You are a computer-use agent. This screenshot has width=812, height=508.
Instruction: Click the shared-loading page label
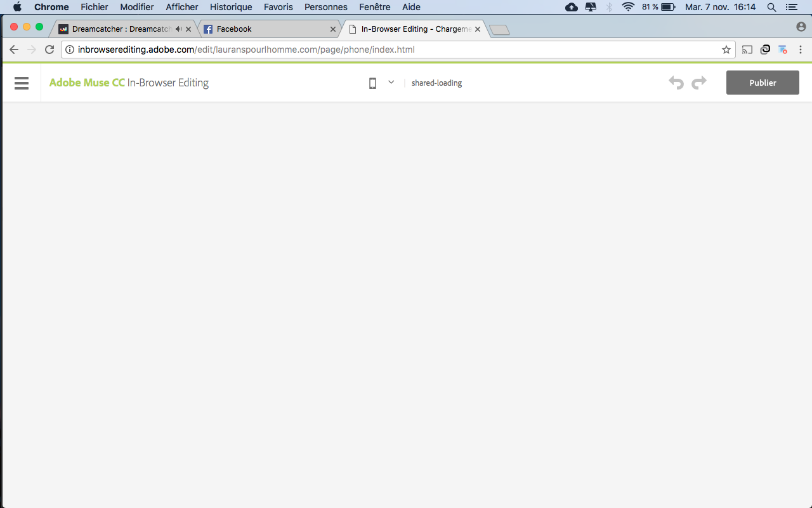tap(436, 83)
